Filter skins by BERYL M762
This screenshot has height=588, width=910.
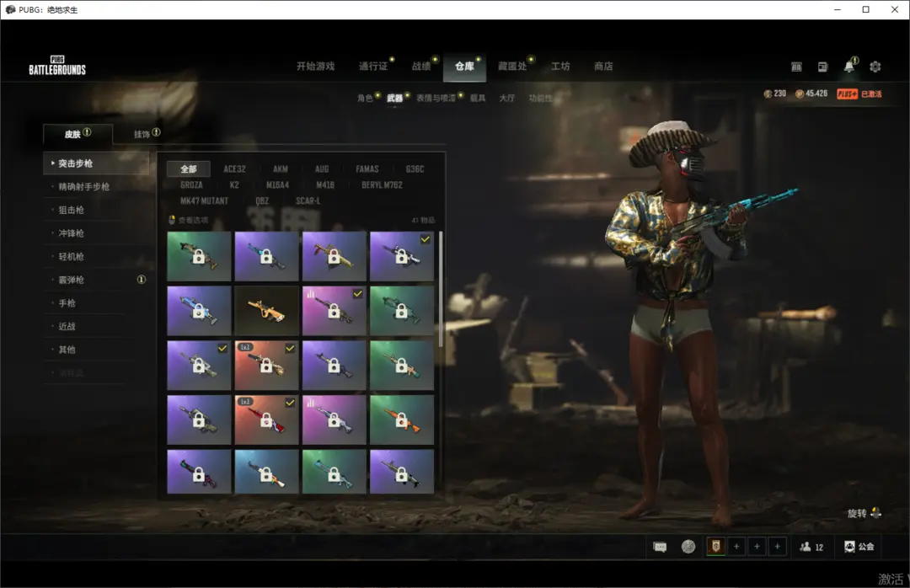coord(382,185)
